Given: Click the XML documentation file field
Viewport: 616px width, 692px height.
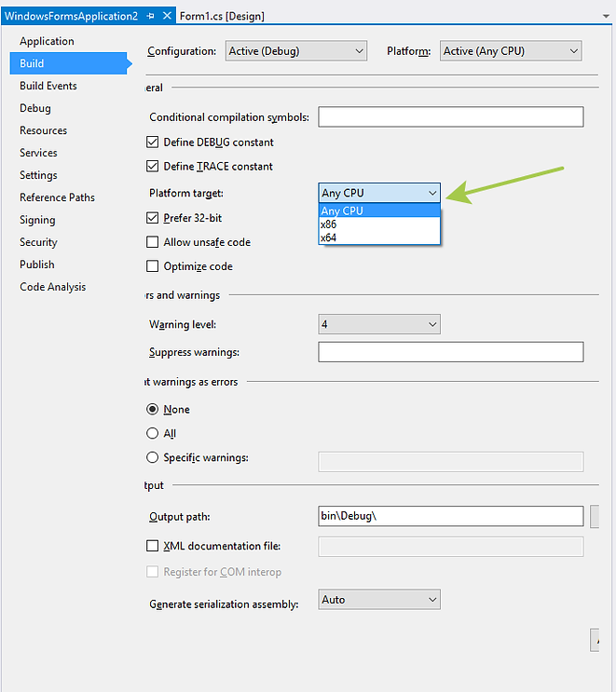Looking at the screenshot, I should (451, 548).
